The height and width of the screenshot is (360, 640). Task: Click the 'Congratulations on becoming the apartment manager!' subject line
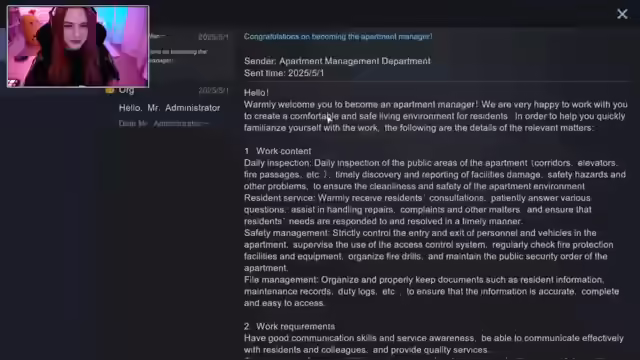tap(338, 36)
